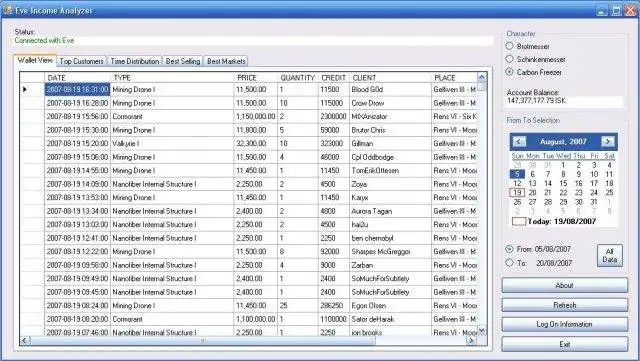Sort by the TYPE column header
The height and width of the screenshot is (361, 640).
pyautogui.click(x=172, y=77)
